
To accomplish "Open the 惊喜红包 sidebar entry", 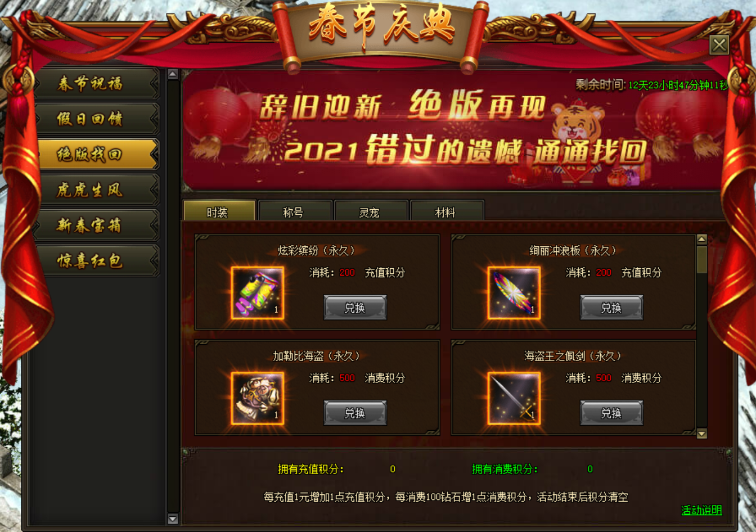I will [x=97, y=261].
